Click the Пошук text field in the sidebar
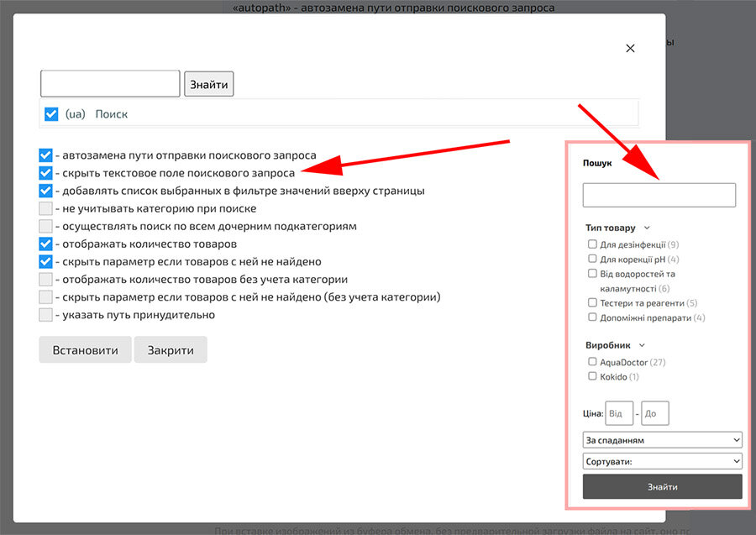 tap(659, 195)
